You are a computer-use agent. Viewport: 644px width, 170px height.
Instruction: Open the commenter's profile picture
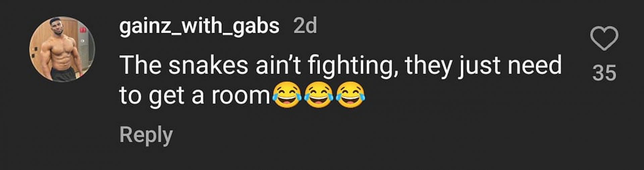[62, 49]
